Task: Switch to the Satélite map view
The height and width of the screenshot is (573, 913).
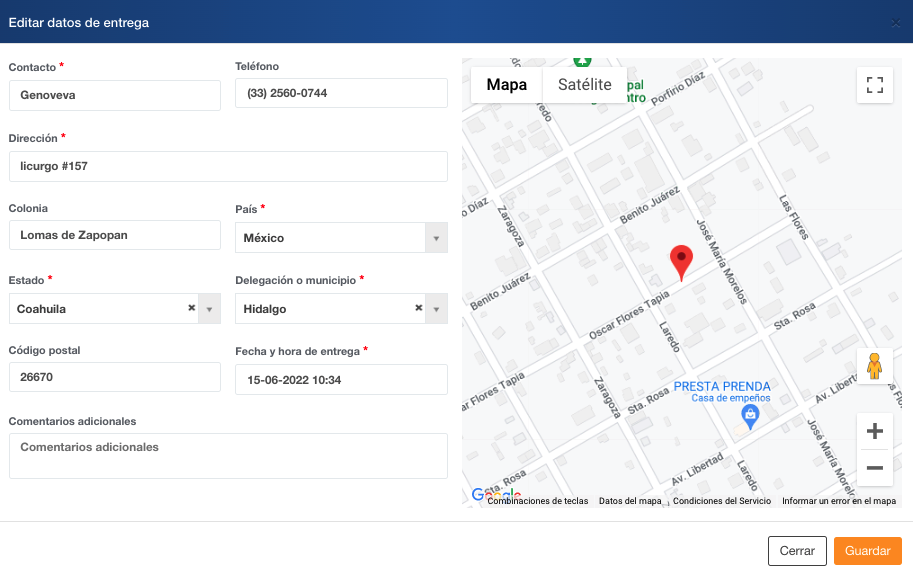Action: point(584,85)
